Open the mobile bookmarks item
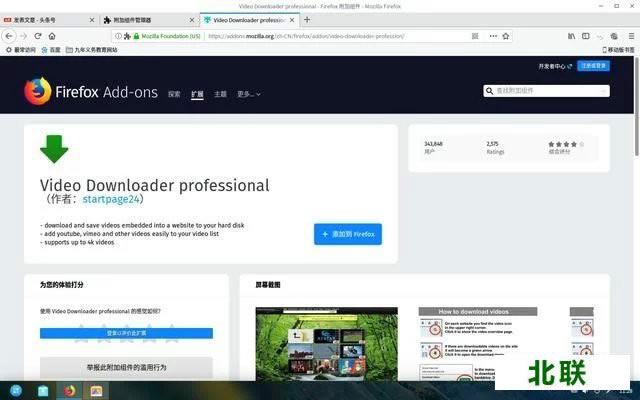The width and height of the screenshot is (640, 400). (618, 50)
